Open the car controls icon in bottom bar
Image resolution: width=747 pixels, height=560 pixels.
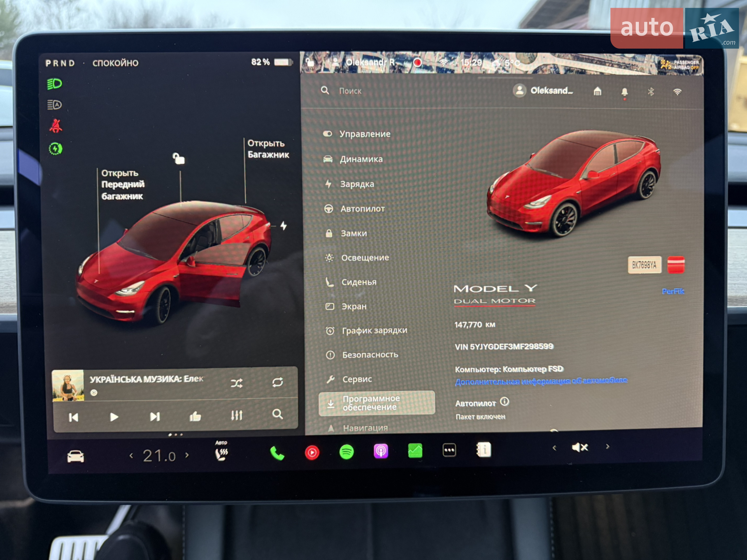[75, 456]
